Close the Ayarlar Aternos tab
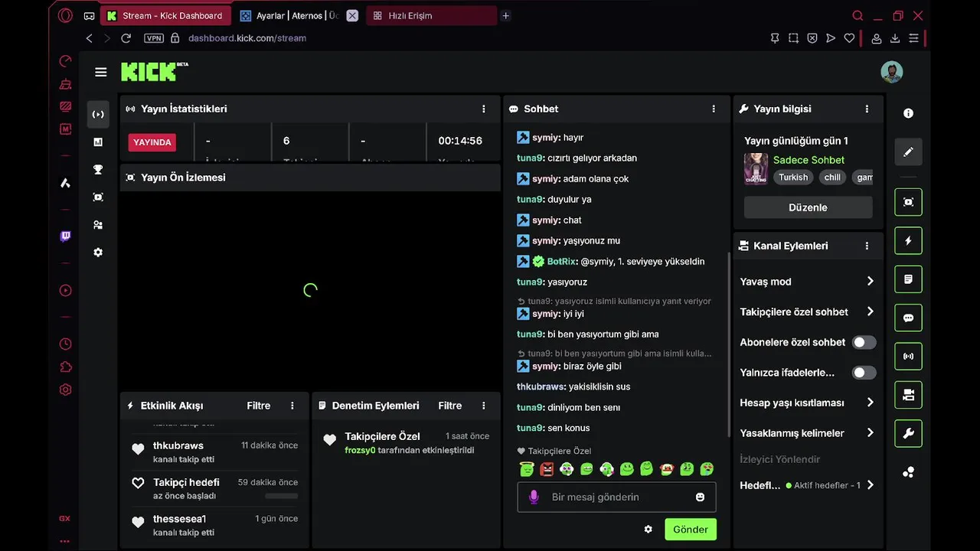The image size is (980, 551). tap(352, 15)
